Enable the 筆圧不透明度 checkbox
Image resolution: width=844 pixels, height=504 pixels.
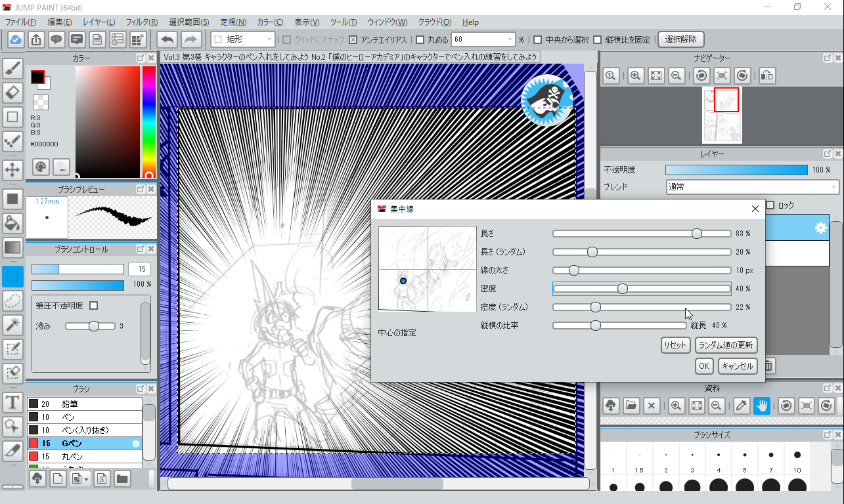pyautogui.click(x=93, y=305)
